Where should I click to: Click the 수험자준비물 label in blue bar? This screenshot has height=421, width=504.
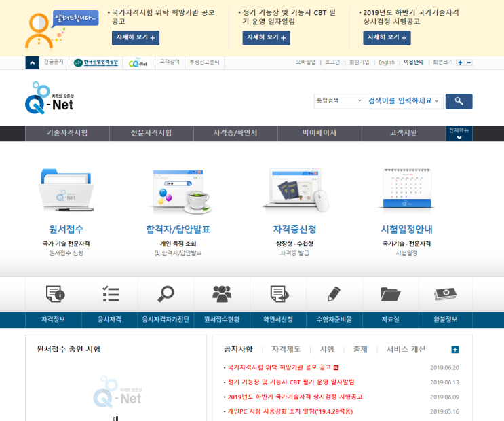[x=334, y=319]
